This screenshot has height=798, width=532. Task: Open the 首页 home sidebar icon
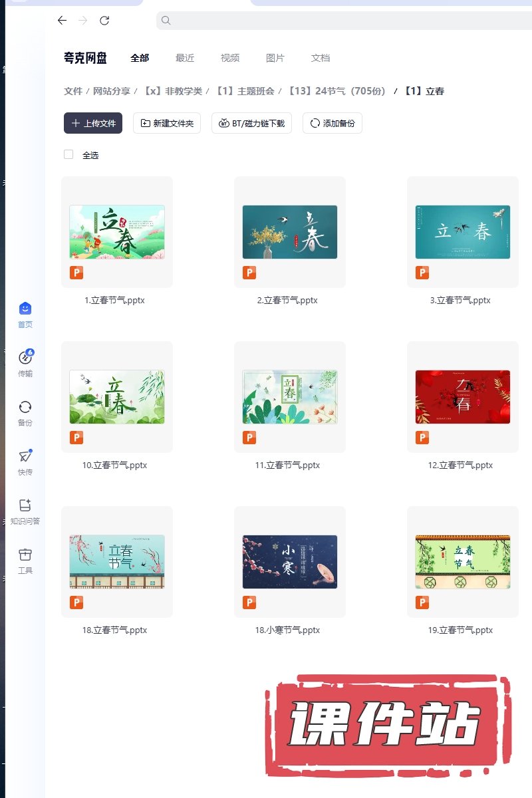pyautogui.click(x=25, y=309)
